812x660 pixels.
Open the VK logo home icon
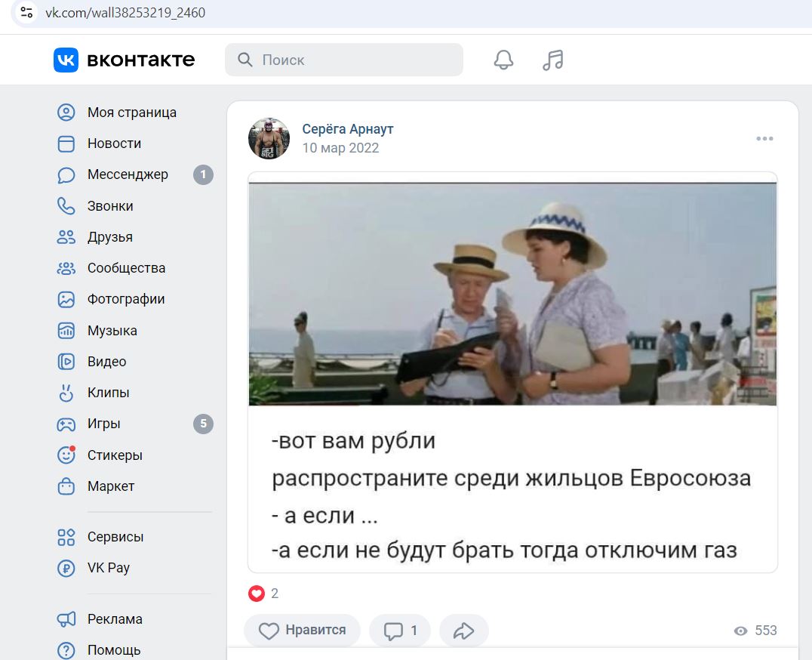(66, 60)
